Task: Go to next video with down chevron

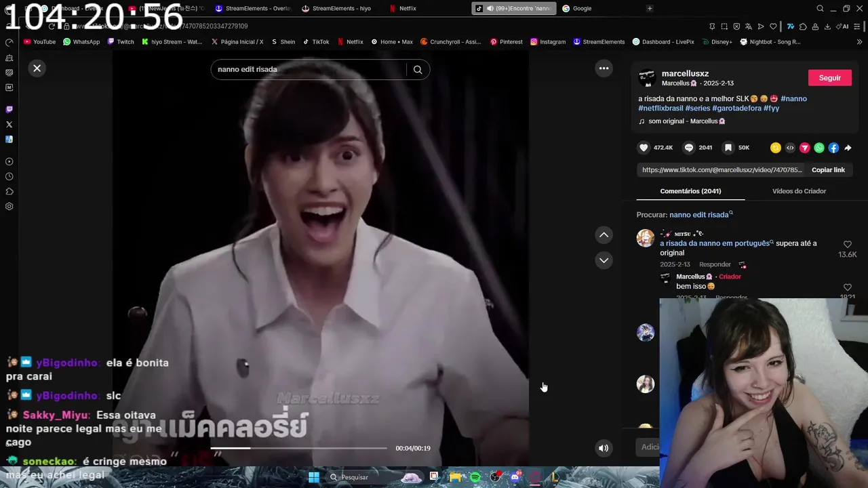Action: pyautogui.click(x=604, y=260)
